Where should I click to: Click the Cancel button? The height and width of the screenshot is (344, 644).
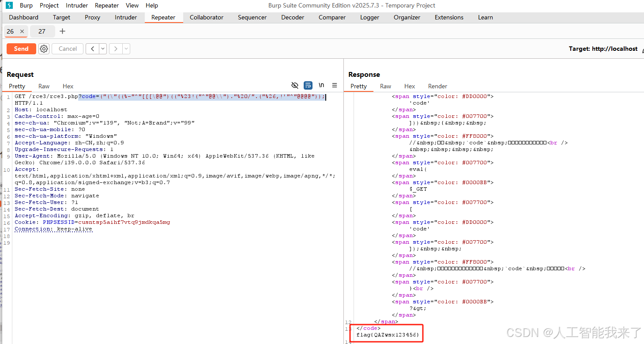(68, 49)
